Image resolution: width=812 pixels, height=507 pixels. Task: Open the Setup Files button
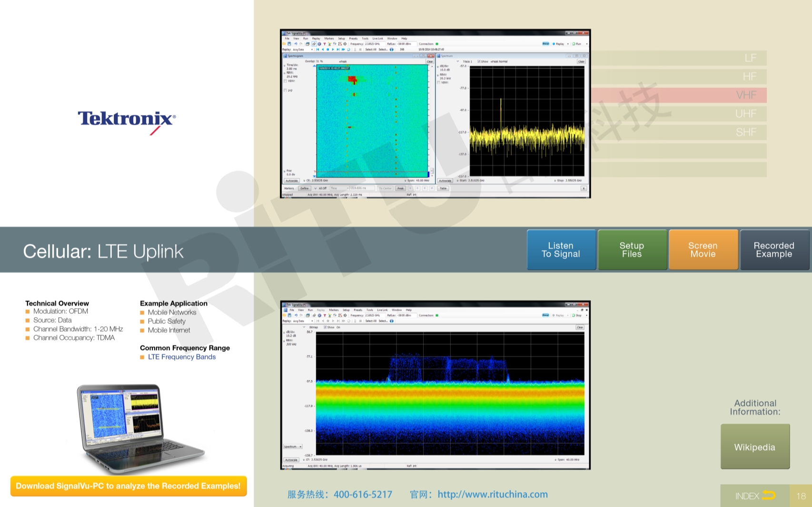click(632, 250)
